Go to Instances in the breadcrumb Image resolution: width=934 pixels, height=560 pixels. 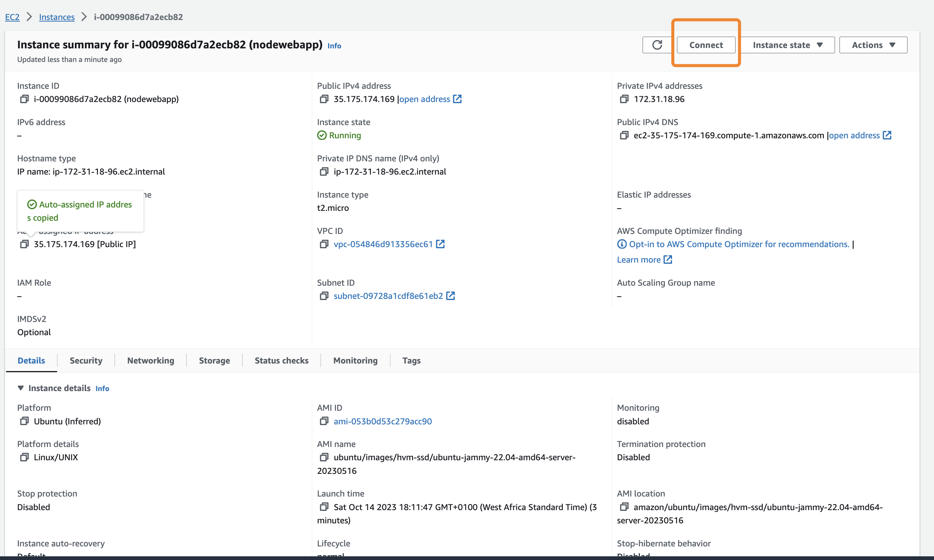pyautogui.click(x=57, y=17)
